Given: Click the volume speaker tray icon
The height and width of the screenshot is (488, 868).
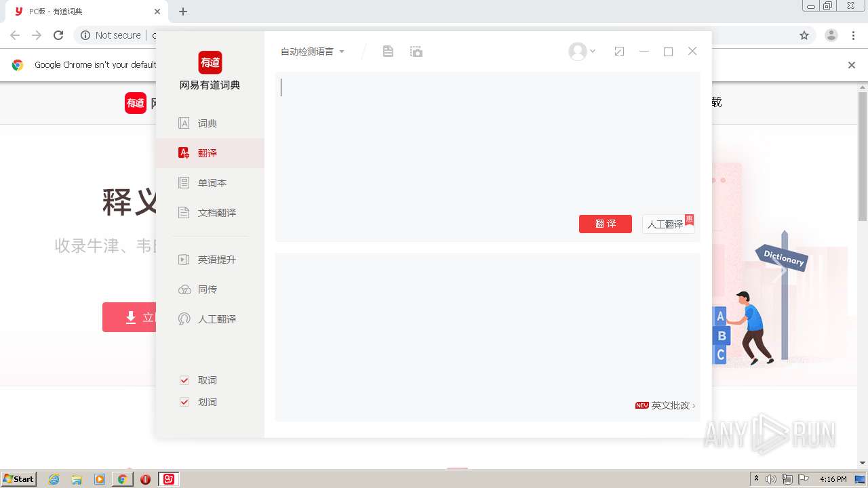Looking at the screenshot, I should pos(771,479).
